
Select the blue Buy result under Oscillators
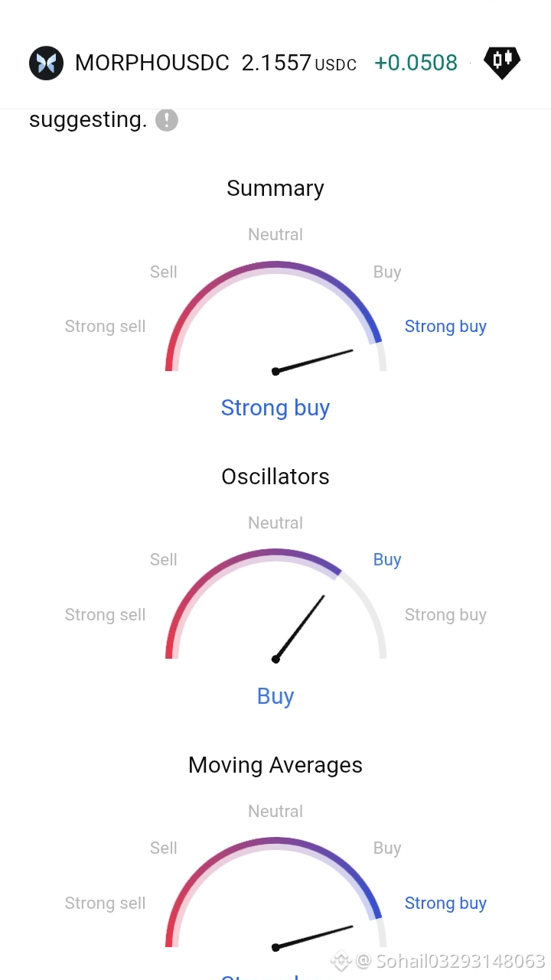(275, 696)
